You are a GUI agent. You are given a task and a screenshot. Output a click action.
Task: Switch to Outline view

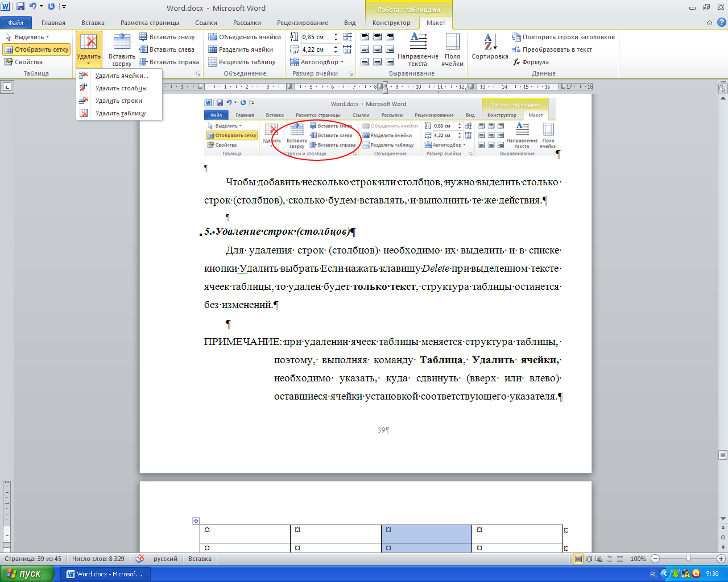610,559
